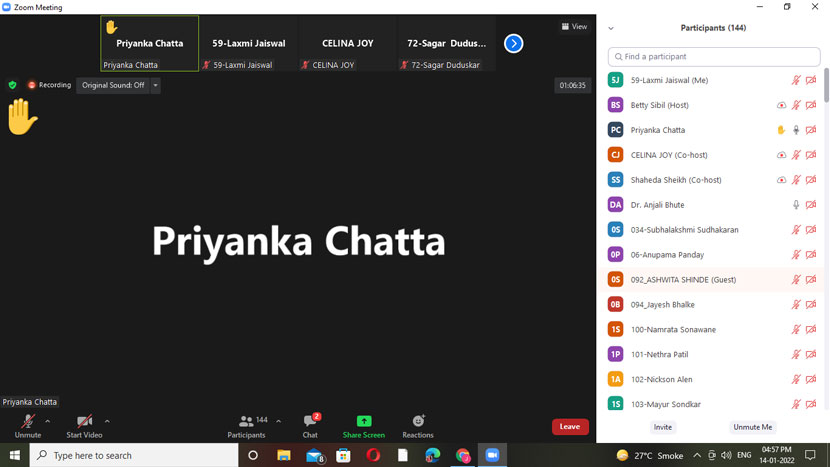Click the Unmute microphone icon
This screenshot has width=830, height=467.
click(28, 422)
